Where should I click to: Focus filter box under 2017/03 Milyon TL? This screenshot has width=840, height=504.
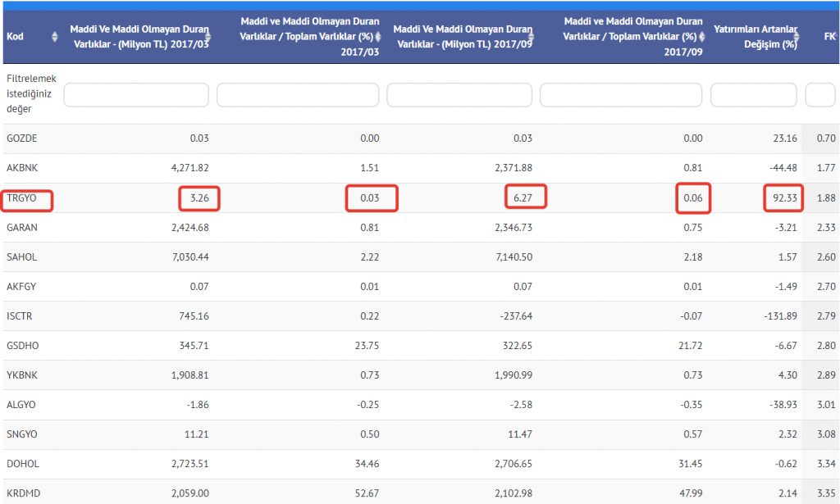click(x=136, y=95)
